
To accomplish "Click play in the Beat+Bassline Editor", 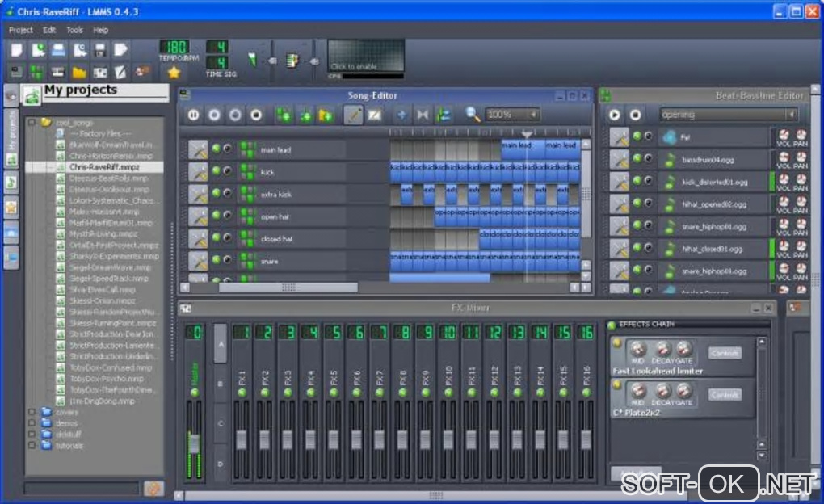I will (x=615, y=115).
